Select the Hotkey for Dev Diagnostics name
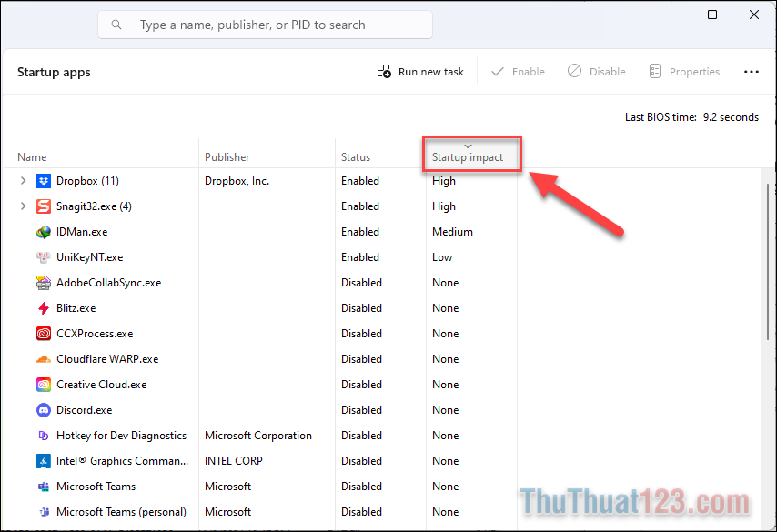 tap(121, 436)
